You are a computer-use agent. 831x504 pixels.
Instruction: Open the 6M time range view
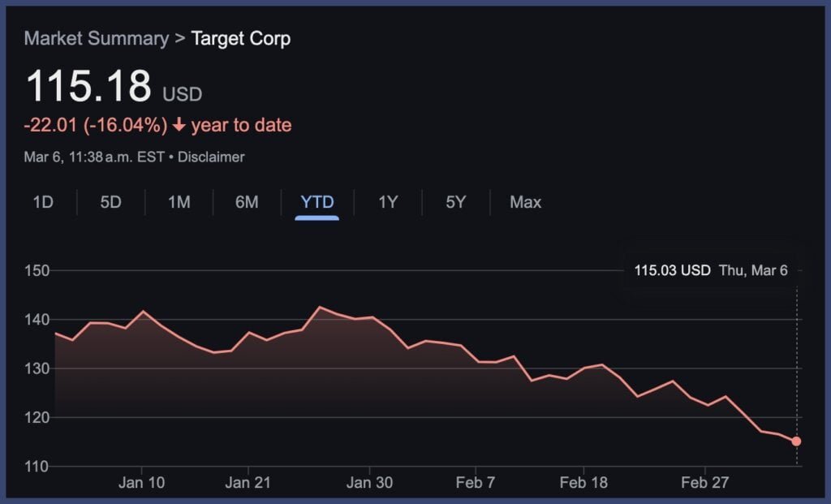pos(247,202)
